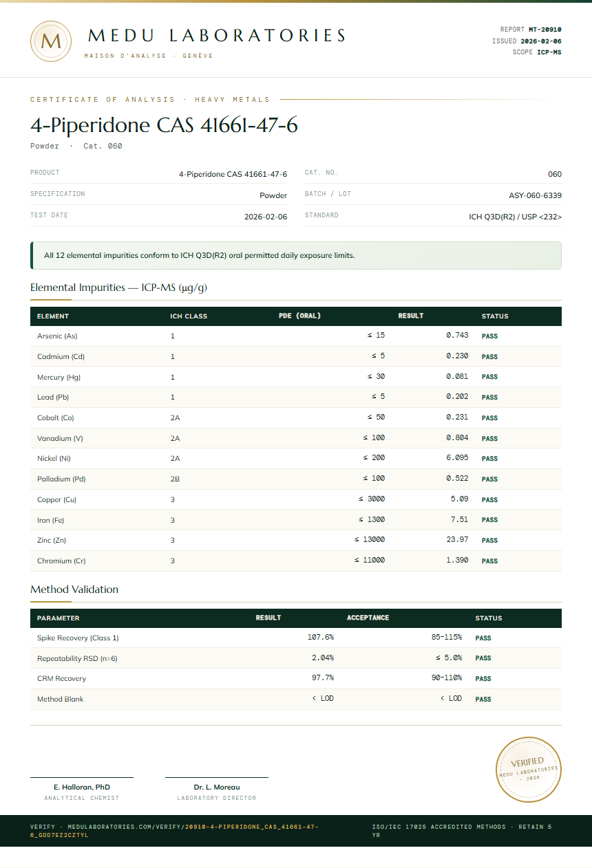Image resolution: width=592 pixels, height=868 pixels.
Task: Click the Method Validation section heading
Action: [74, 589]
